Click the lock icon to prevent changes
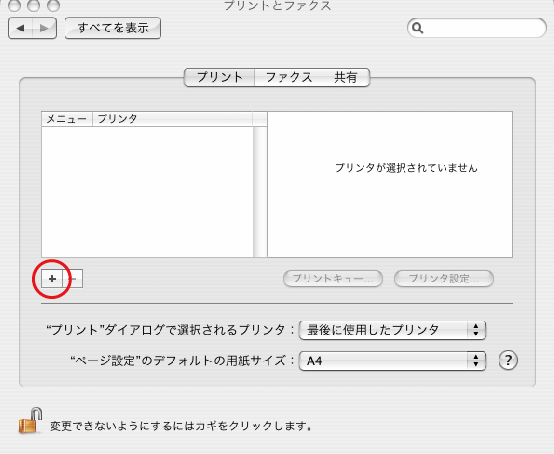 click(30, 420)
